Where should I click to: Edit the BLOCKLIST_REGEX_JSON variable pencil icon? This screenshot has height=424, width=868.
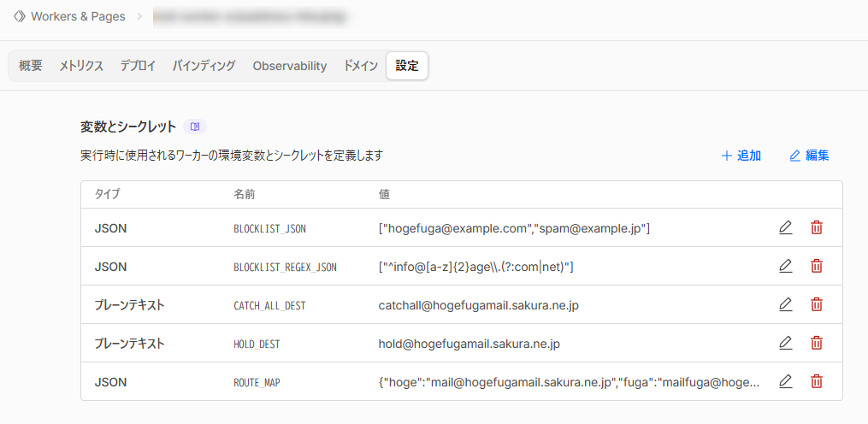pyautogui.click(x=786, y=266)
